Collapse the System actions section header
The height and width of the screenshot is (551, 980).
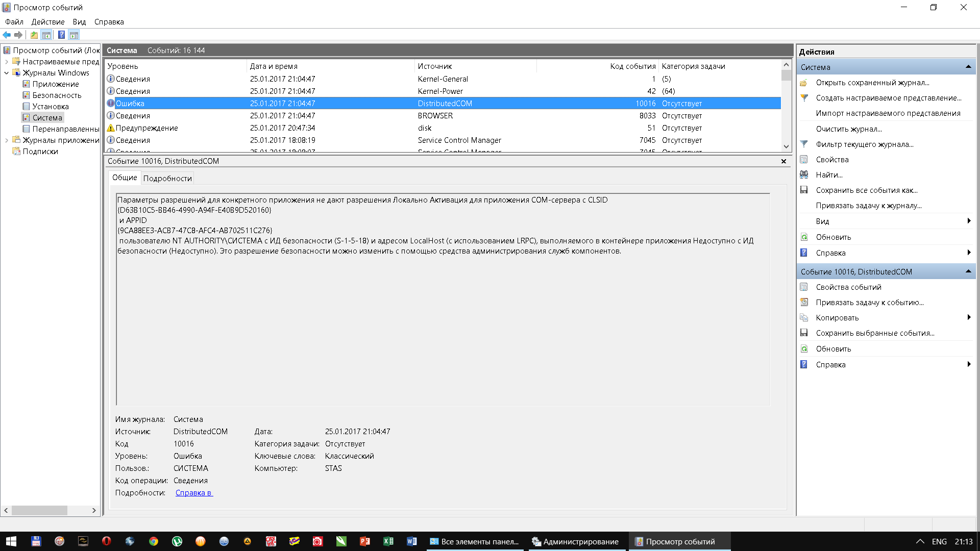[x=968, y=67]
